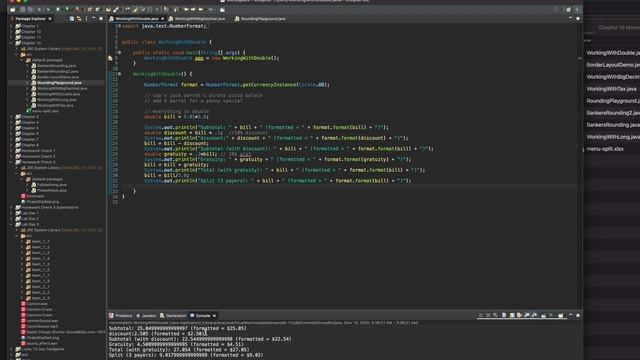The width and height of the screenshot is (640, 360).
Task: Click the Save icon in main toolbar
Action: [x=23, y=9]
